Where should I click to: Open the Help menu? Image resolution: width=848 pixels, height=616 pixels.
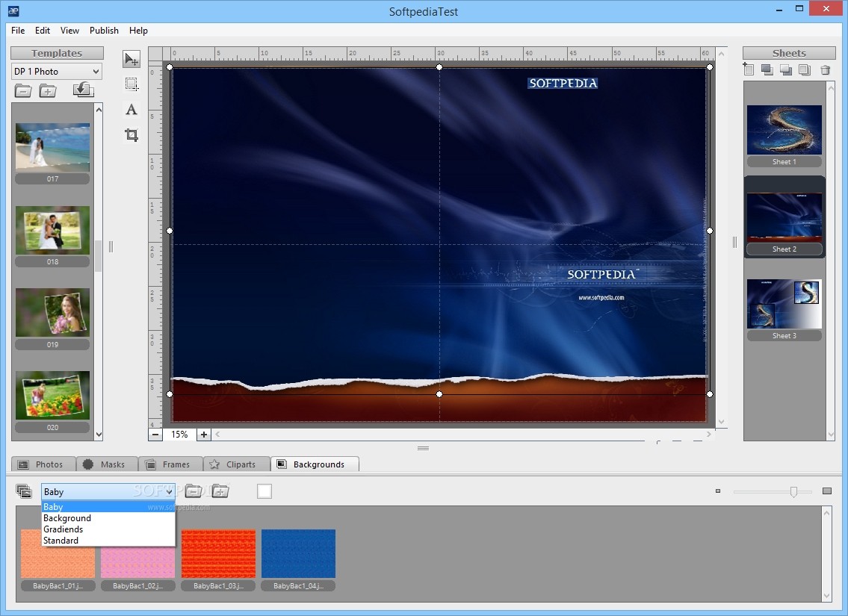[138, 31]
